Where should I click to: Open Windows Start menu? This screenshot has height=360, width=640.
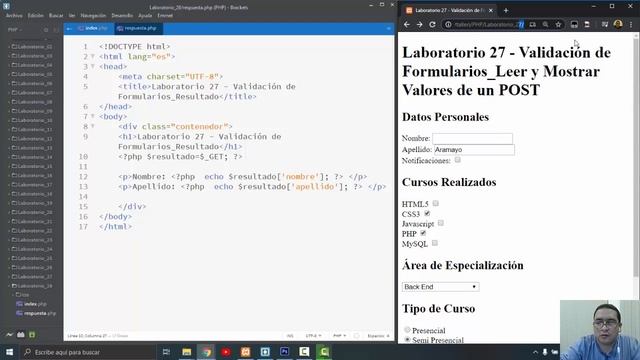[x=9, y=352]
